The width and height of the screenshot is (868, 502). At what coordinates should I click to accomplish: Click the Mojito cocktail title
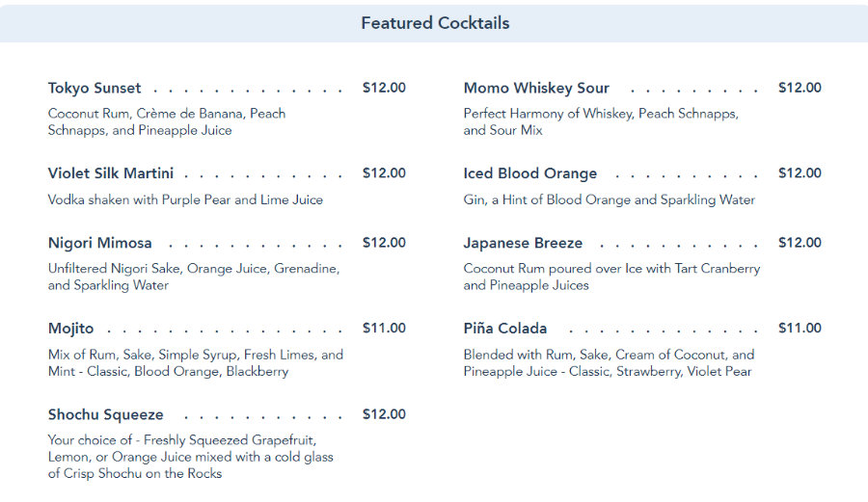coord(71,329)
